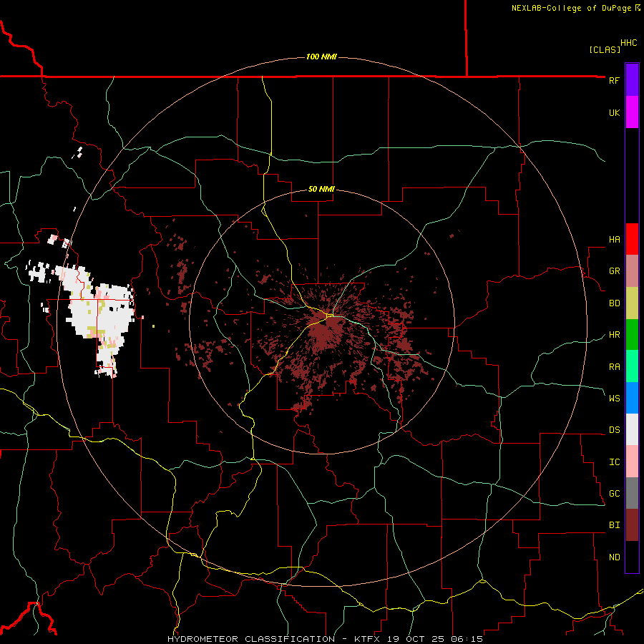644x644 pixels.
Task: Click the mint green RA legend swatch
Action: (632, 366)
